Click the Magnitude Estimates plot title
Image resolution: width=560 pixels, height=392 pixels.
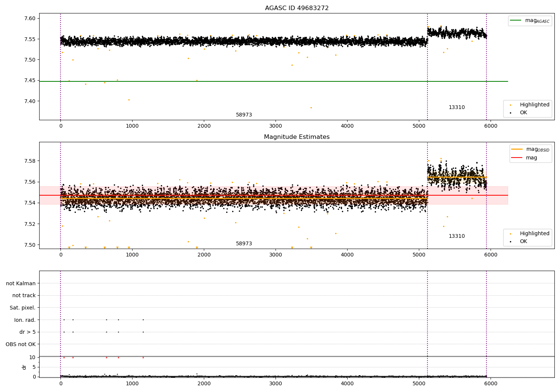(296, 137)
